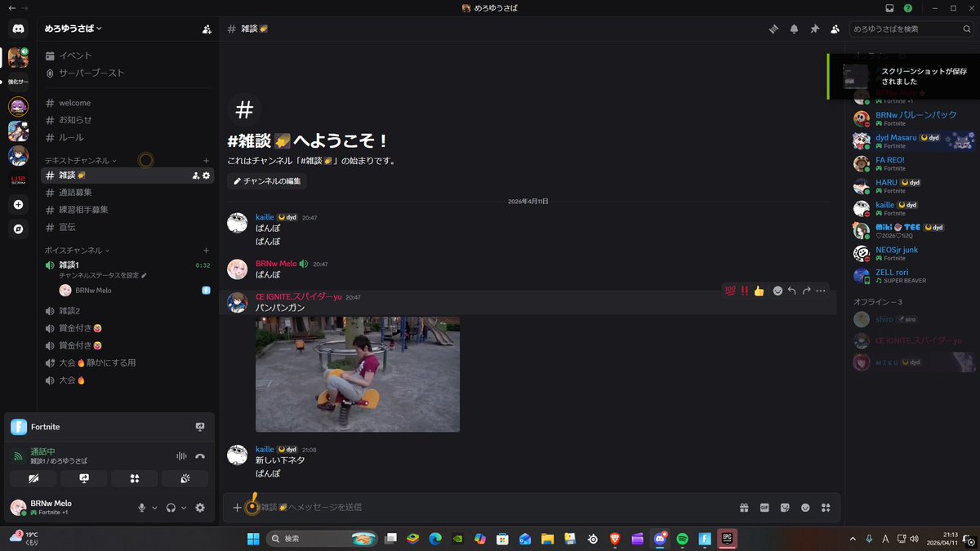Image resolution: width=980 pixels, height=551 pixels.
Task: Open the GIF picker
Action: coord(764,508)
